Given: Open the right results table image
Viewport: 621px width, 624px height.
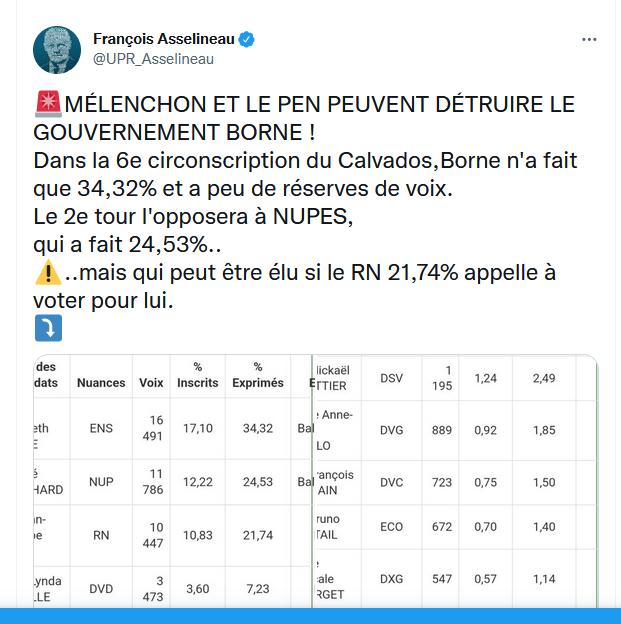Looking at the screenshot, I should tap(456, 481).
